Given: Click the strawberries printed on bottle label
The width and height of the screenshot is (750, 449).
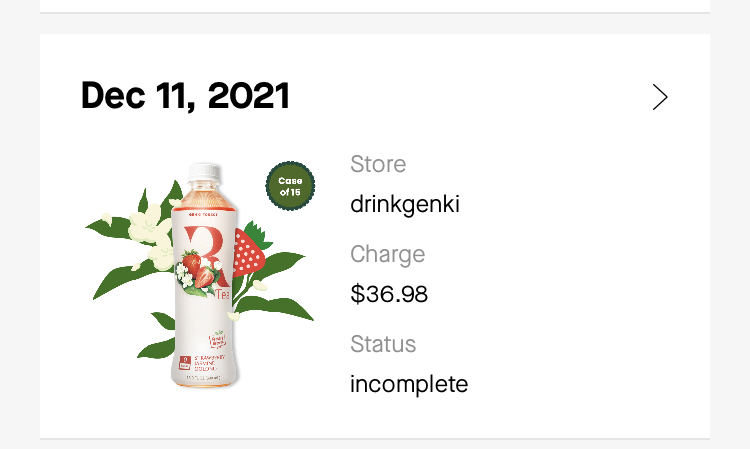Looking at the screenshot, I should pyautogui.click(x=199, y=270).
